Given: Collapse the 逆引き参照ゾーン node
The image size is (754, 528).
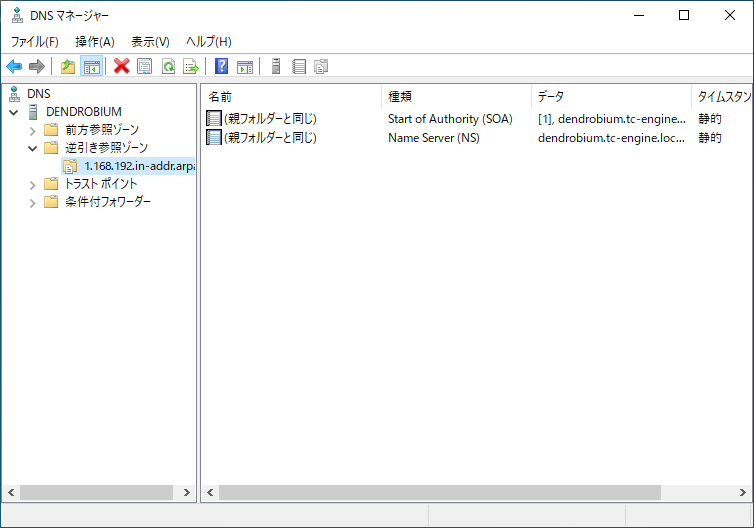Looking at the screenshot, I should pyautogui.click(x=32, y=149).
